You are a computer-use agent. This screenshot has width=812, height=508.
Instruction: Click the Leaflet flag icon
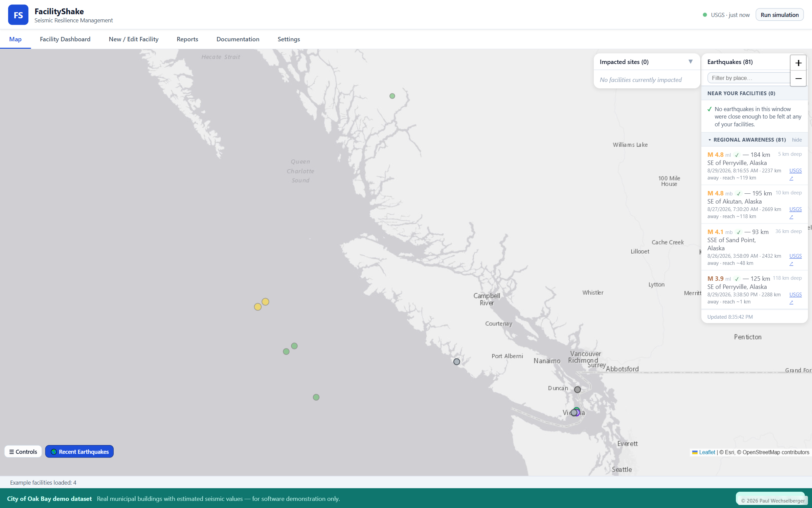(695, 452)
